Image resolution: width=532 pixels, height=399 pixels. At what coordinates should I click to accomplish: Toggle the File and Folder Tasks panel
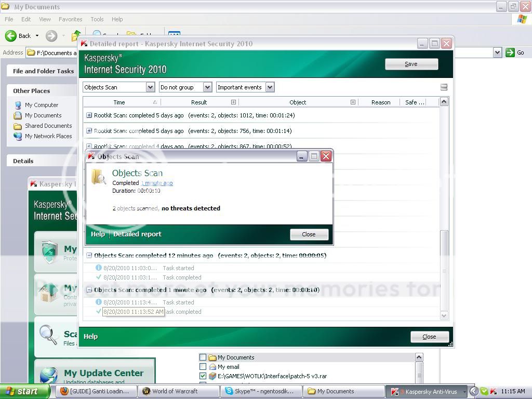point(43,71)
